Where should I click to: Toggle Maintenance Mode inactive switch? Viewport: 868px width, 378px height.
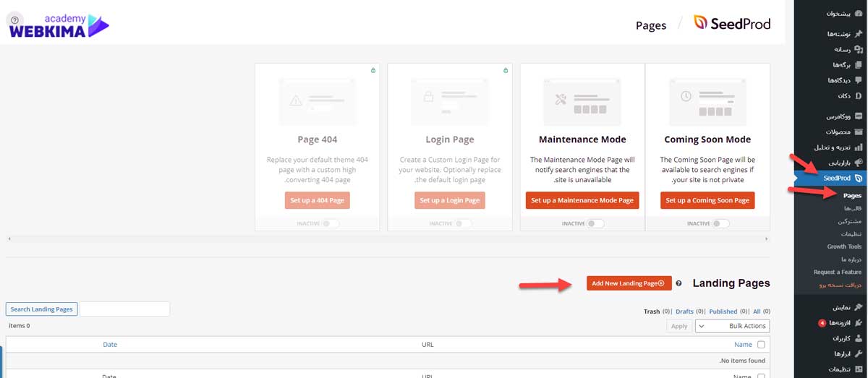pyautogui.click(x=595, y=223)
